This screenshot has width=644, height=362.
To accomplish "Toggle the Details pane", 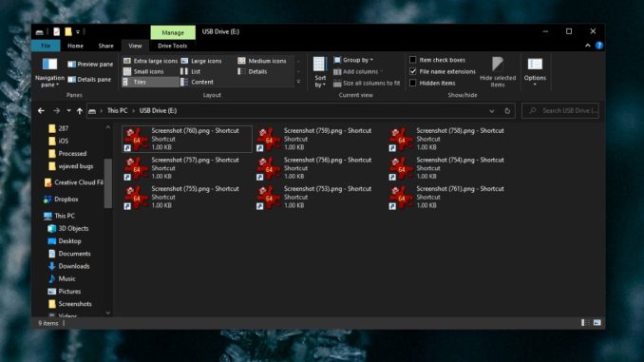I will pyautogui.click(x=89, y=79).
